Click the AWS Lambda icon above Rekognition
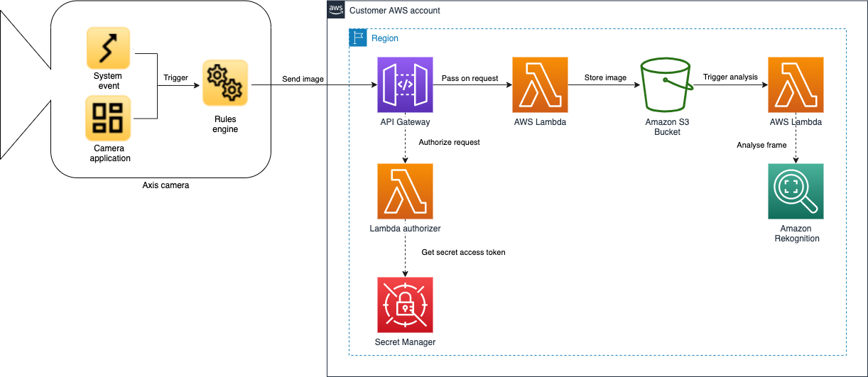Viewport: 868px width, 377px height. (x=796, y=86)
